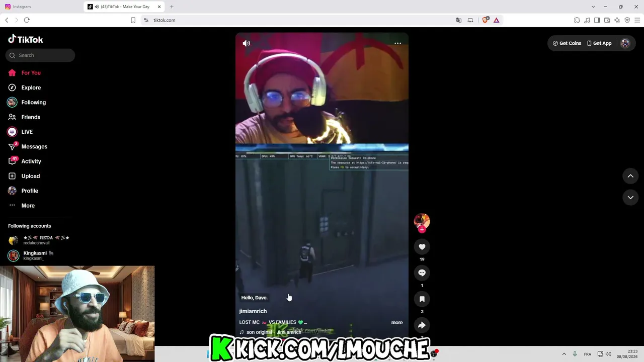Go to your Profile
The width and height of the screenshot is (644, 362).
(29, 191)
